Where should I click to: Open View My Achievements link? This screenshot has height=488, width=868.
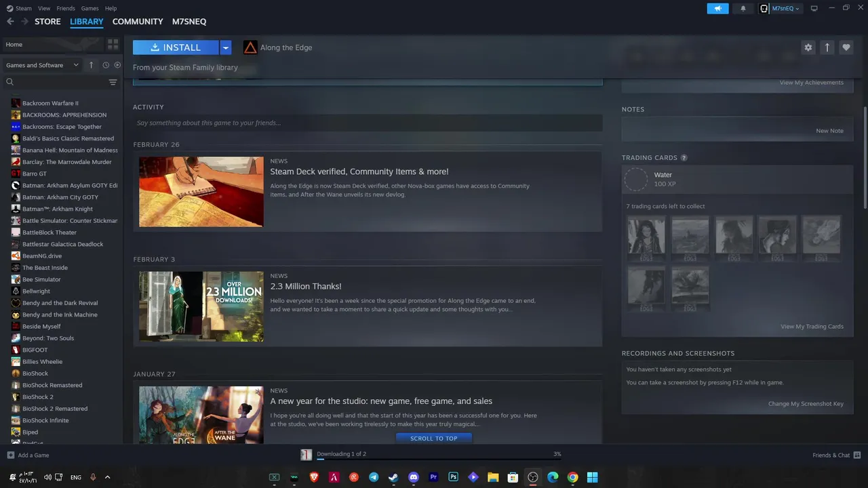(x=811, y=83)
